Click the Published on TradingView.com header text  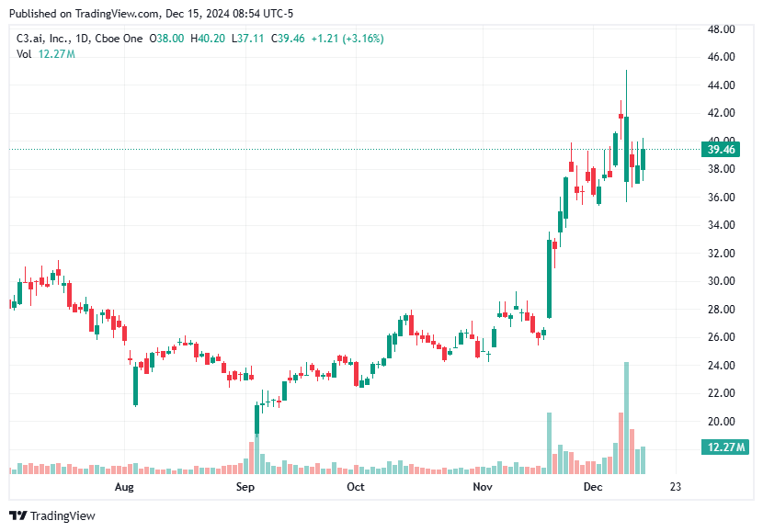coord(152,14)
